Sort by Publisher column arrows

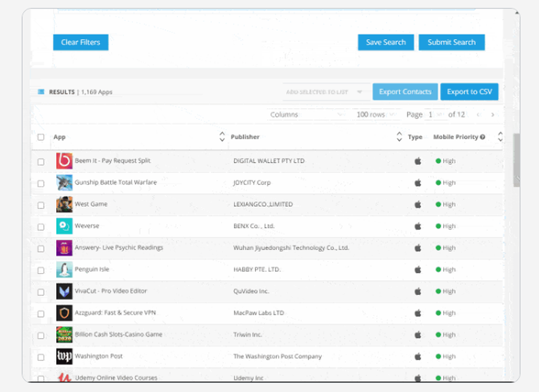click(x=399, y=137)
